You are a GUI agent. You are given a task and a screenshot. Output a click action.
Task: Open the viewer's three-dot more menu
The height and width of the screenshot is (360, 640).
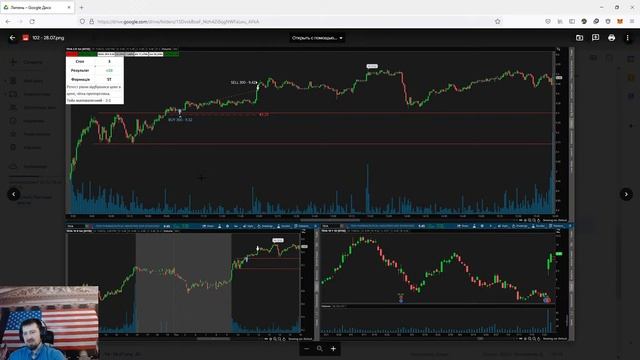(x=627, y=38)
